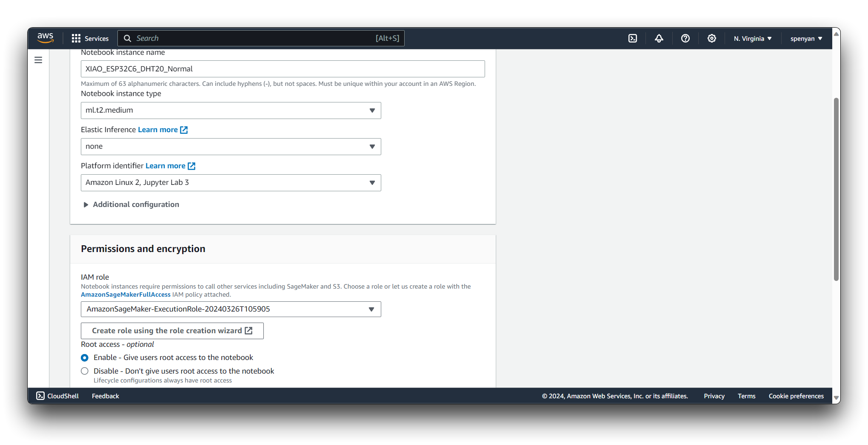Open CloudShell from the top navigation bar

tap(633, 38)
